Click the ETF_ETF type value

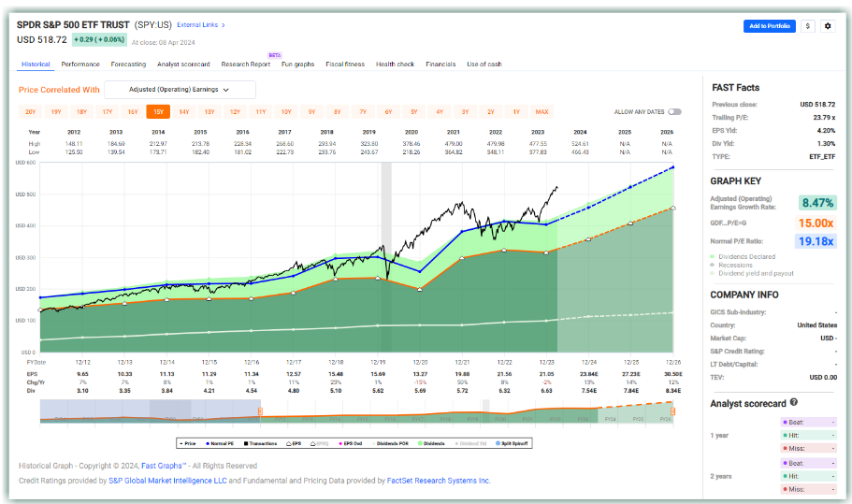click(x=822, y=156)
